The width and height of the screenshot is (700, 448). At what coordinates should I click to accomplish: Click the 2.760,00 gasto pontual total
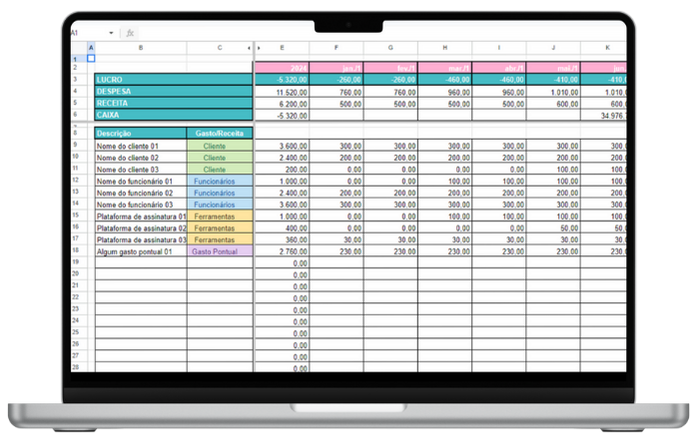point(282,252)
